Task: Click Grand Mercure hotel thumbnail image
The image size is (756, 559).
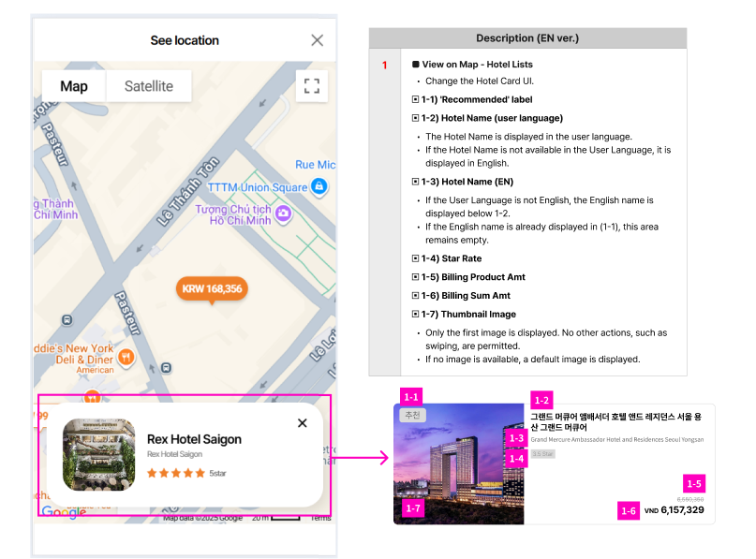Action: 458,464
